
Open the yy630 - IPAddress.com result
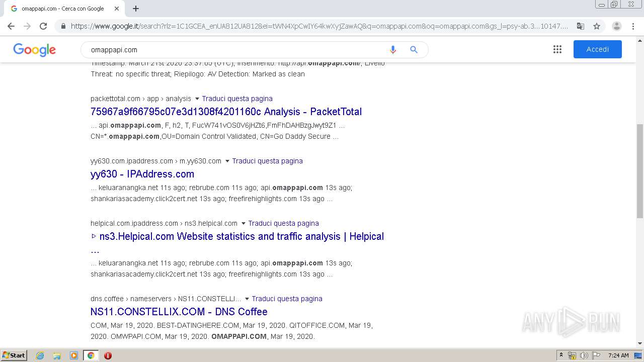click(x=142, y=174)
